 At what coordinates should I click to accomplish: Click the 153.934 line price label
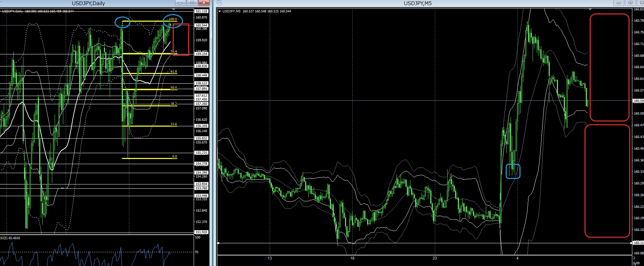(x=201, y=184)
